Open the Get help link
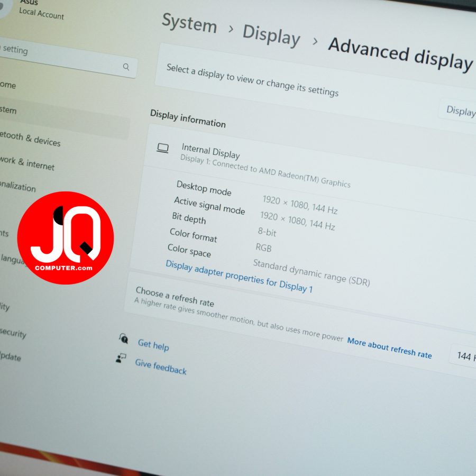This screenshot has height=476, width=476. click(153, 345)
